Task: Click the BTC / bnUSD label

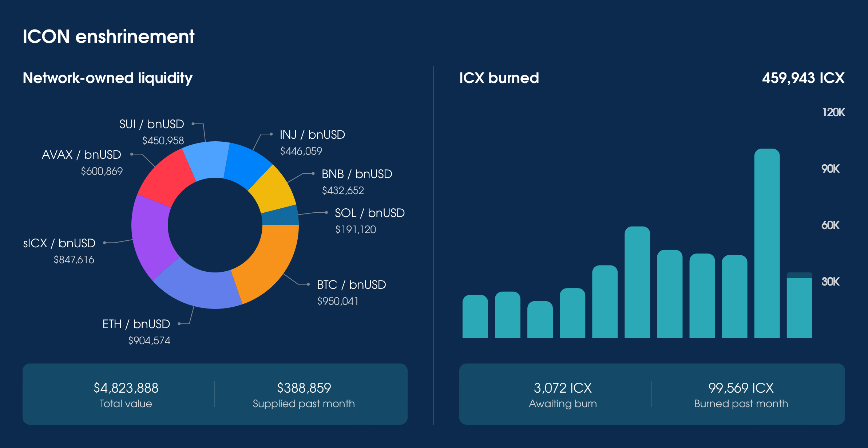Action: tap(351, 285)
